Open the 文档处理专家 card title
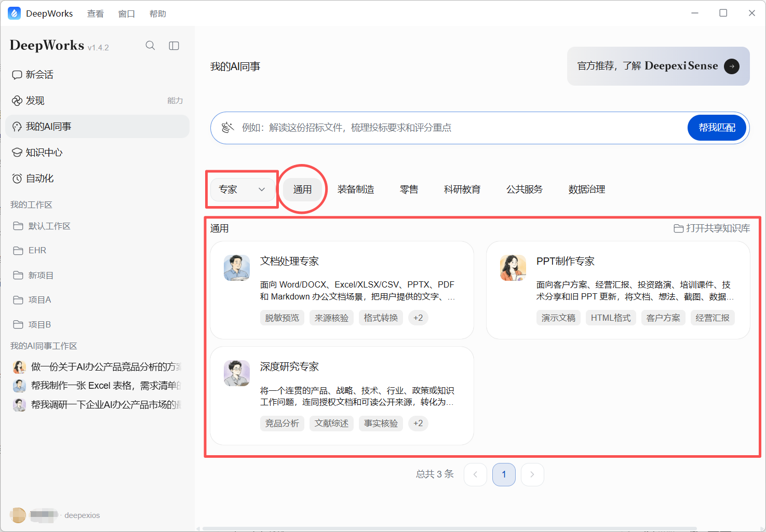 pos(289,261)
